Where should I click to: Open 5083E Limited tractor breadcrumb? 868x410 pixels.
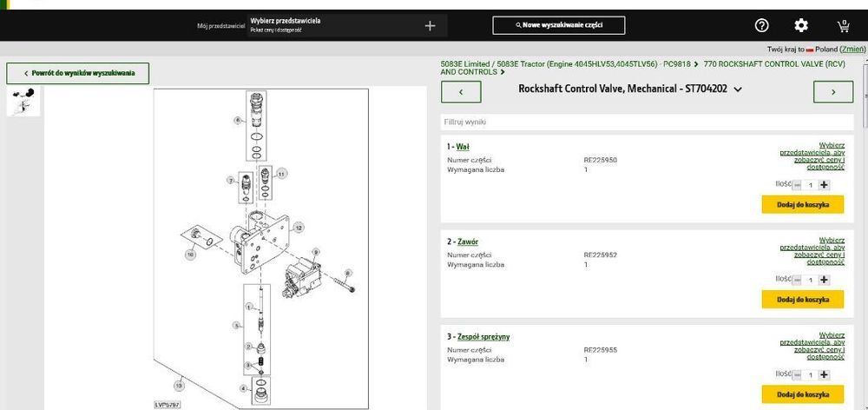click(565, 63)
